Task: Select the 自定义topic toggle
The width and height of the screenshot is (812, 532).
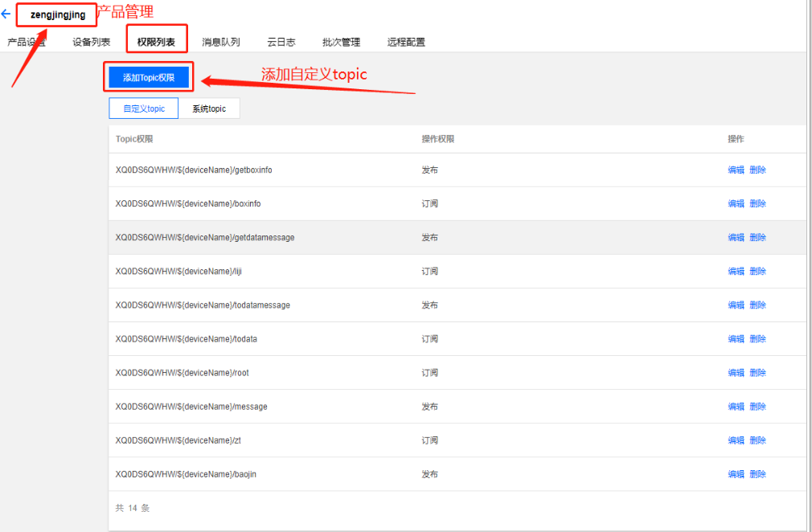Action: pyautogui.click(x=144, y=108)
